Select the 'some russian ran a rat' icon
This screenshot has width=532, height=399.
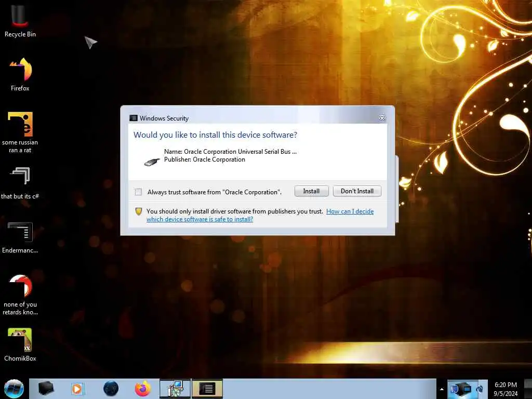click(20, 132)
